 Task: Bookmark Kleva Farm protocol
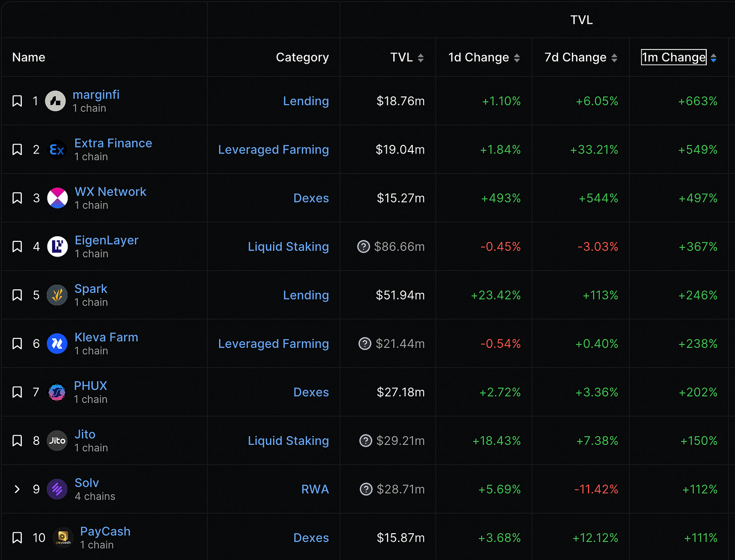coord(17,343)
